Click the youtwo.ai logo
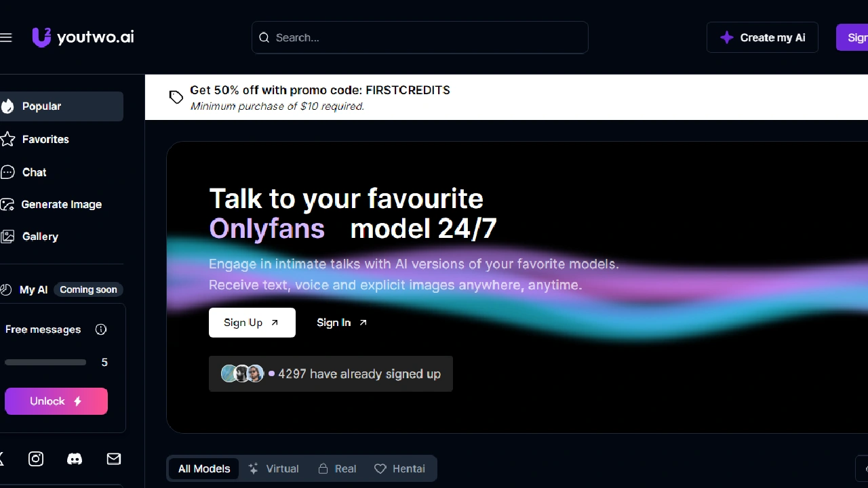Image resolution: width=868 pixels, height=488 pixels. click(83, 37)
